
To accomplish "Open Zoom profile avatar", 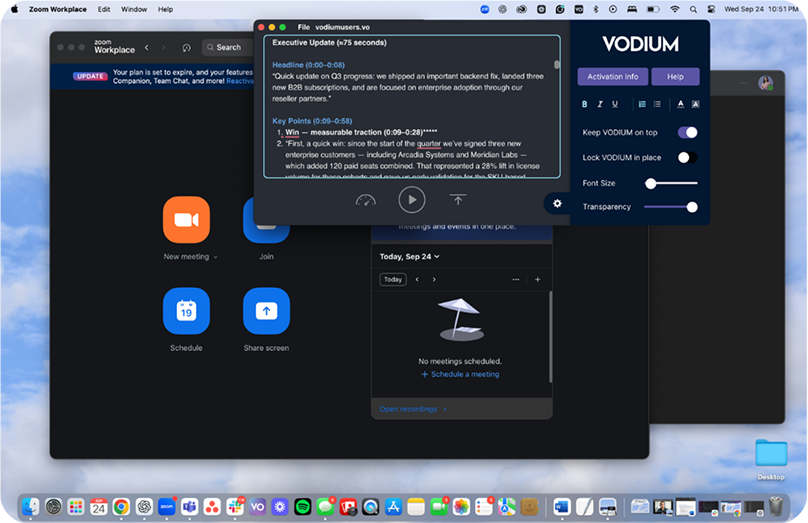I will 765,83.
